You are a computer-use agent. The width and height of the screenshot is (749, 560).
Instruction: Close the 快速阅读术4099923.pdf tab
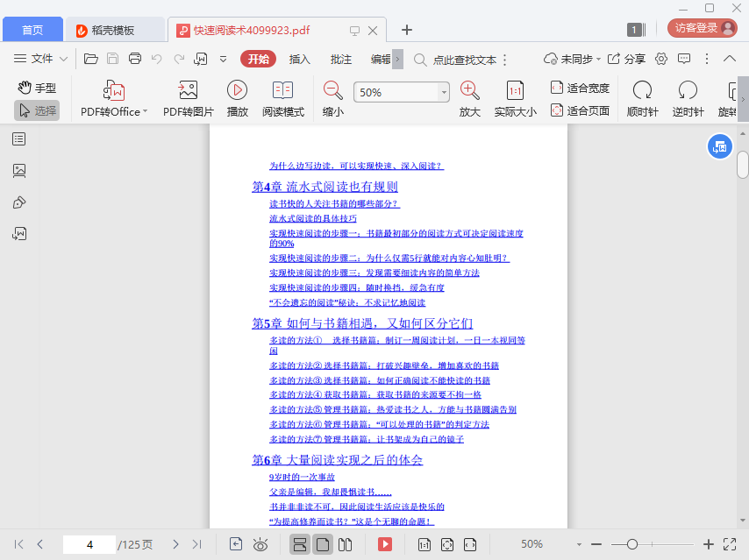[x=373, y=31]
